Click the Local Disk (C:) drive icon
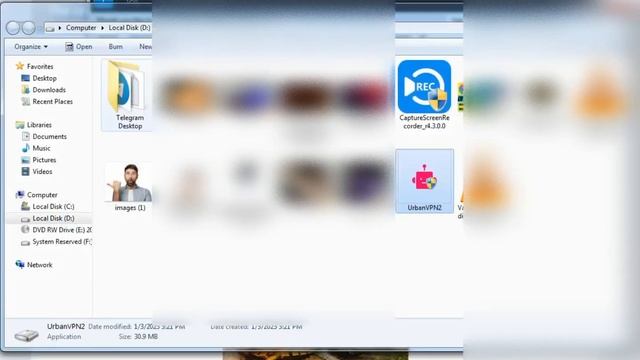Image resolution: width=640 pixels, height=360 pixels. click(25, 207)
